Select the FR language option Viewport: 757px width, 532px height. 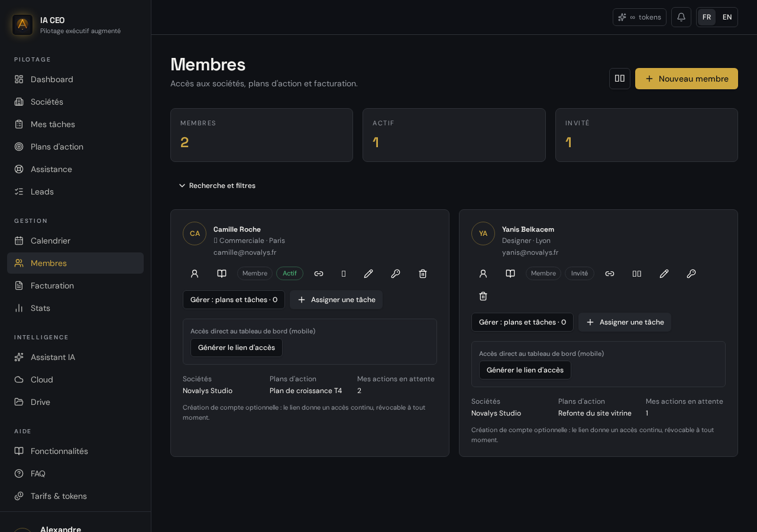707,17
